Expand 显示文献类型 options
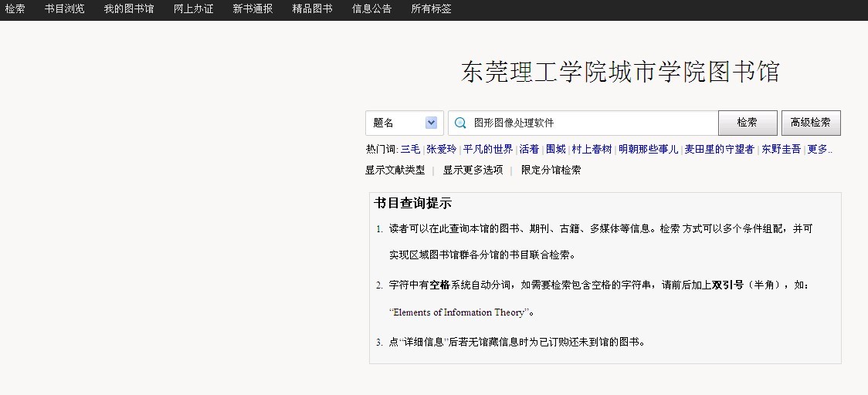 coord(395,170)
